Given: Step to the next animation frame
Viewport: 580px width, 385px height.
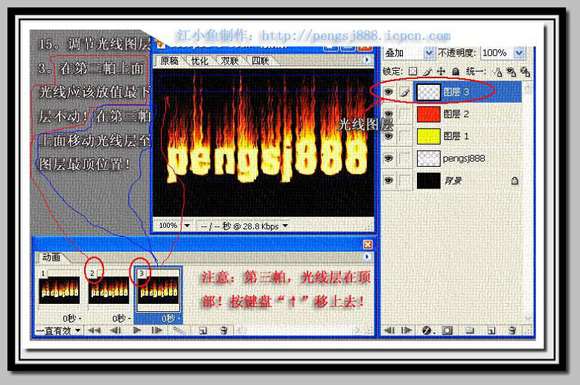Looking at the screenshot, I should point(157,330).
